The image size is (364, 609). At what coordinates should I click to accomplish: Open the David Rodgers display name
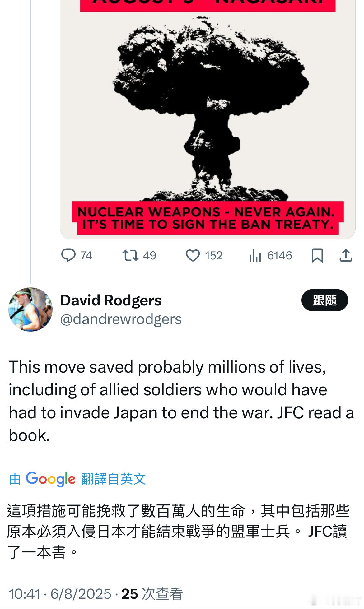point(111,300)
